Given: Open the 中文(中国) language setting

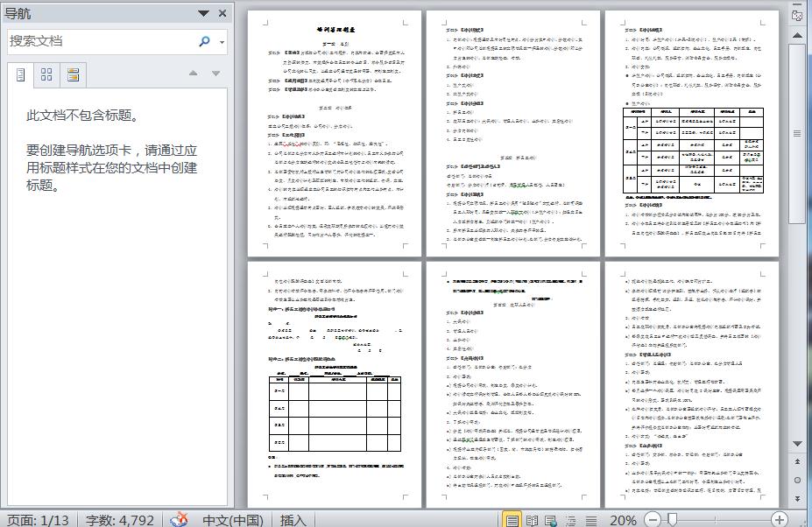Looking at the screenshot, I should pyautogui.click(x=232, y=519).
